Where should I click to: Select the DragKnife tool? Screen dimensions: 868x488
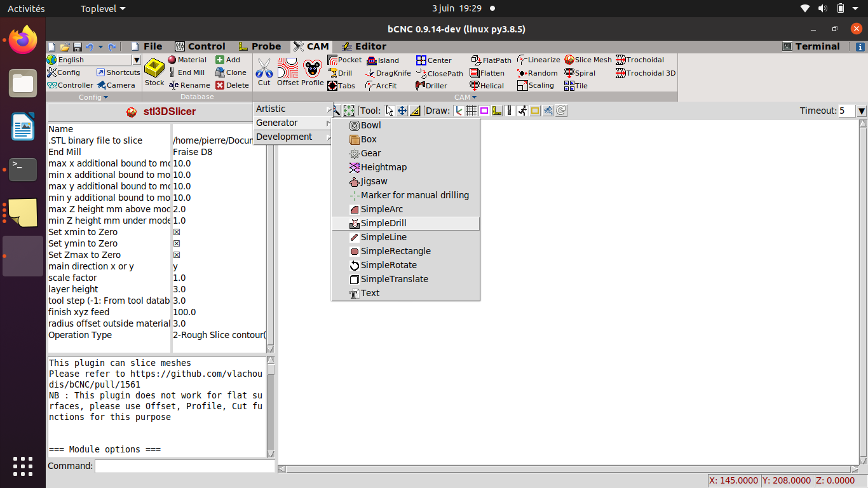(389, 73)
